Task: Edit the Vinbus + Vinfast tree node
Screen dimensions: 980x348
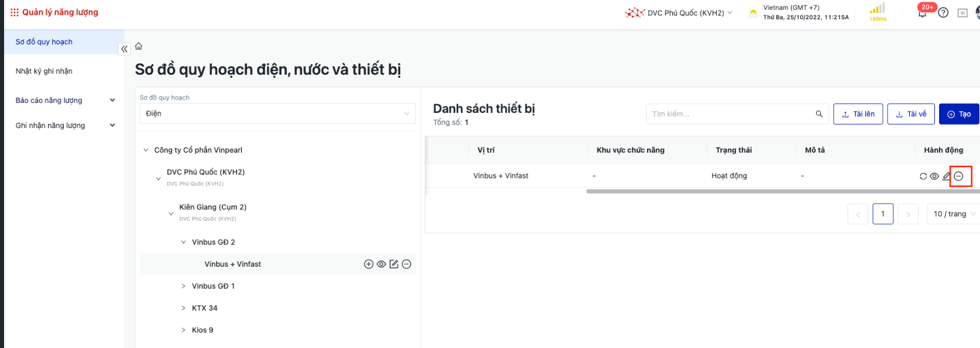Action: click(x=394, y=264)
